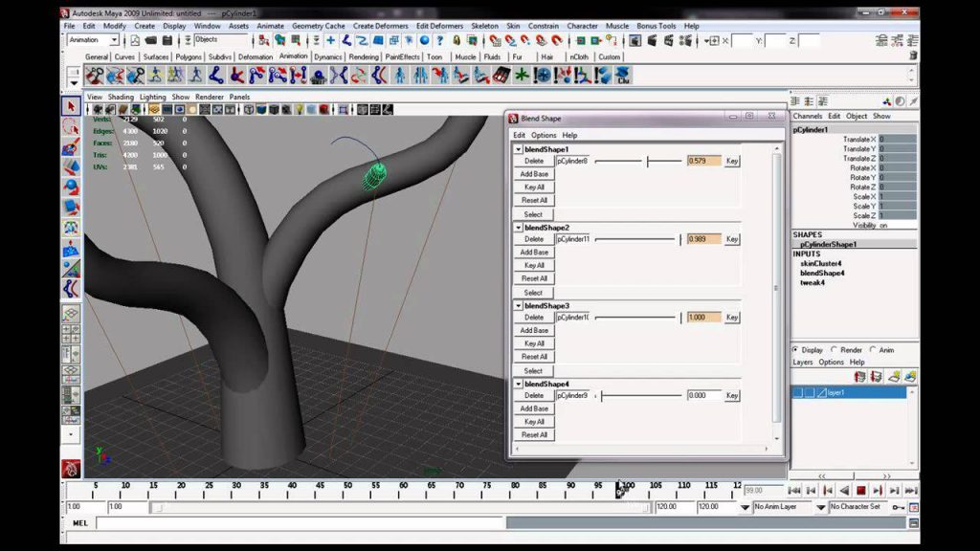Click the question mark icon in the status line
This screenshot has width=980, height=551.
[x=440, y=40]
